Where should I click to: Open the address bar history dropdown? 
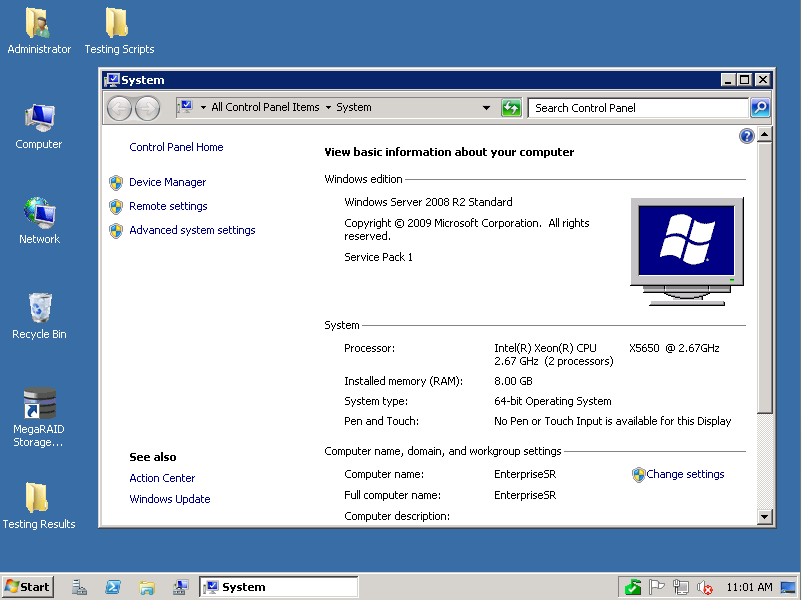(486, 108)
